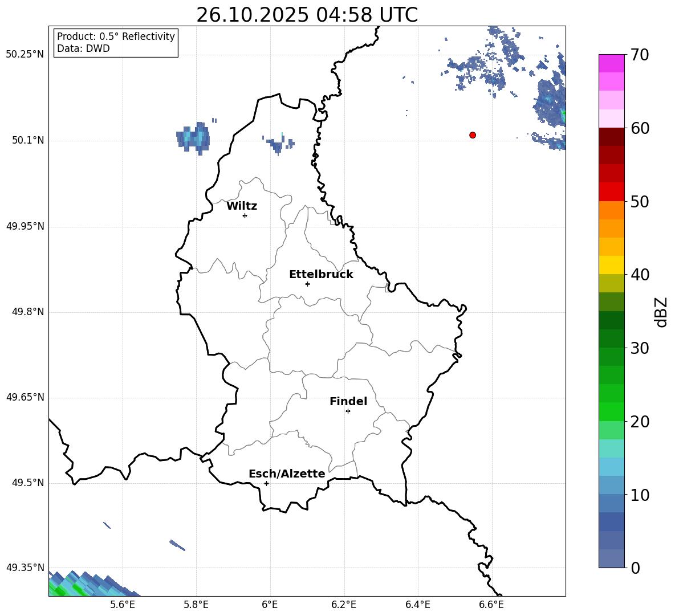This screenshot has width=675, height=616.
Task: Click the longitude label '5.8°E'
Action: [x=196, y=605]
